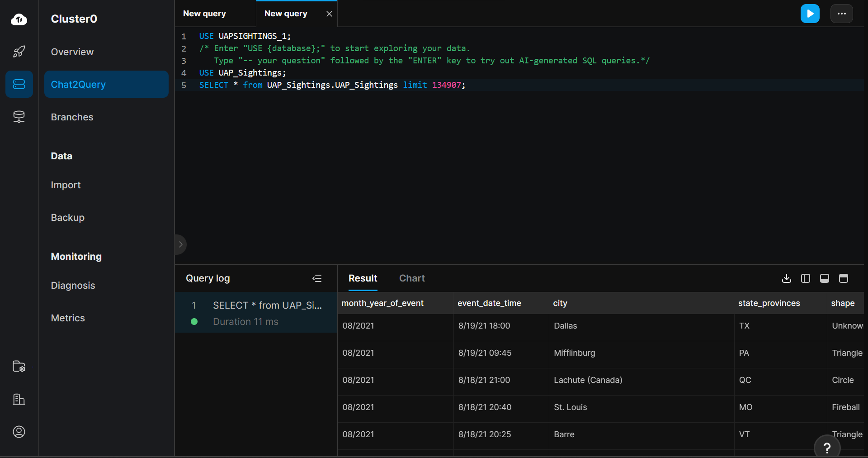The height and width of the screenshot is (458, 868).
Task: Run the query with the play button
Action: click(810, 14)
